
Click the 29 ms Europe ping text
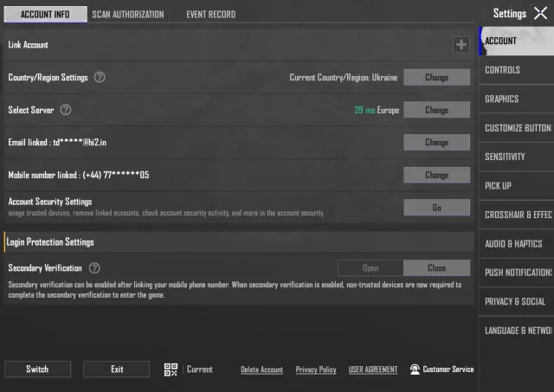pos(377,110)
